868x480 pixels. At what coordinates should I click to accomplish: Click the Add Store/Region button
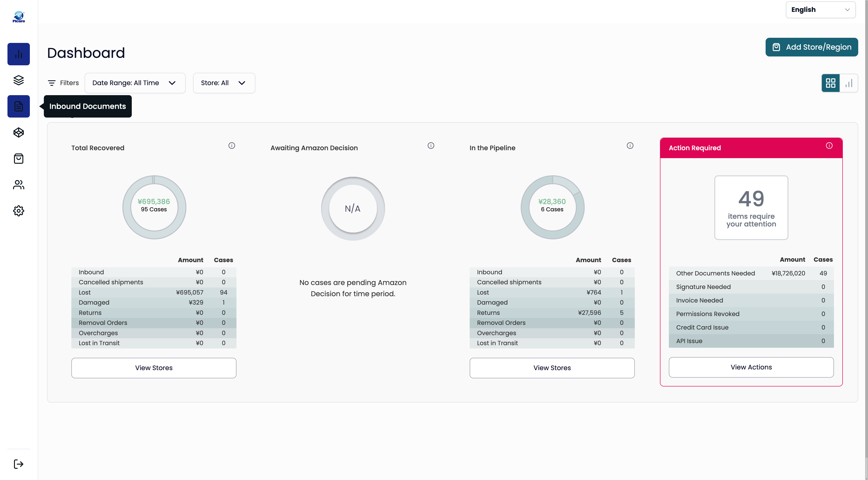point(811,47)
